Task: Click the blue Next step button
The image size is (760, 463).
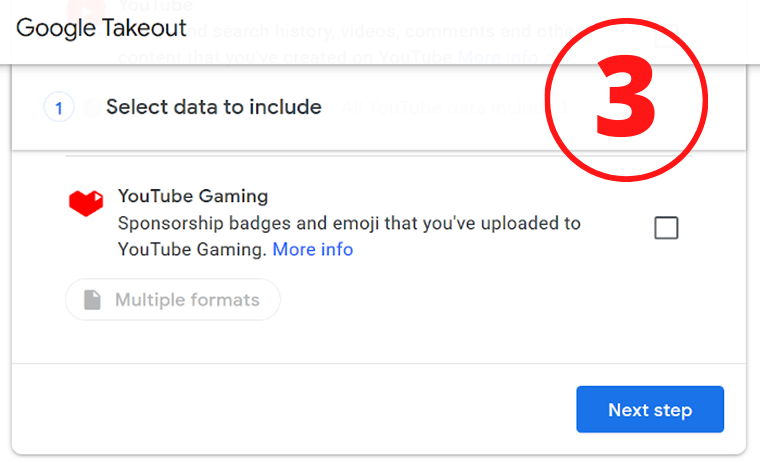Action: point(650,409)
